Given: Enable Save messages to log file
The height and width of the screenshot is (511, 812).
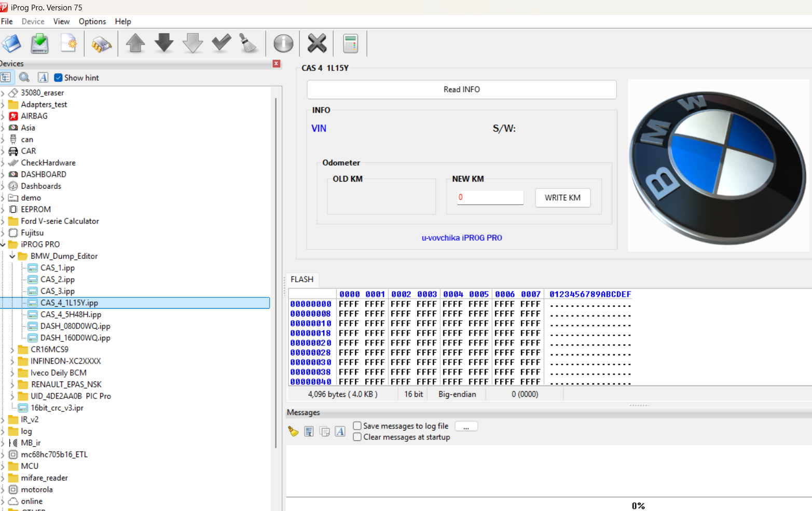Looking at the screenshot, I should coord(357,426).
